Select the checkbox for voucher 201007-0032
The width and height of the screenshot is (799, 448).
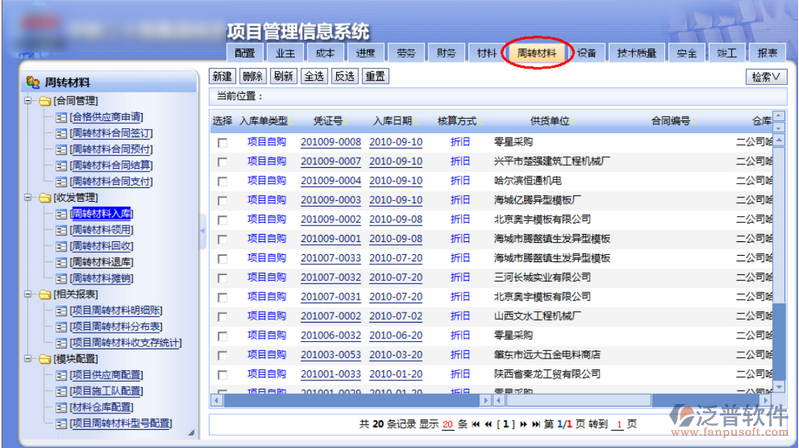click(x=222, y=278)
